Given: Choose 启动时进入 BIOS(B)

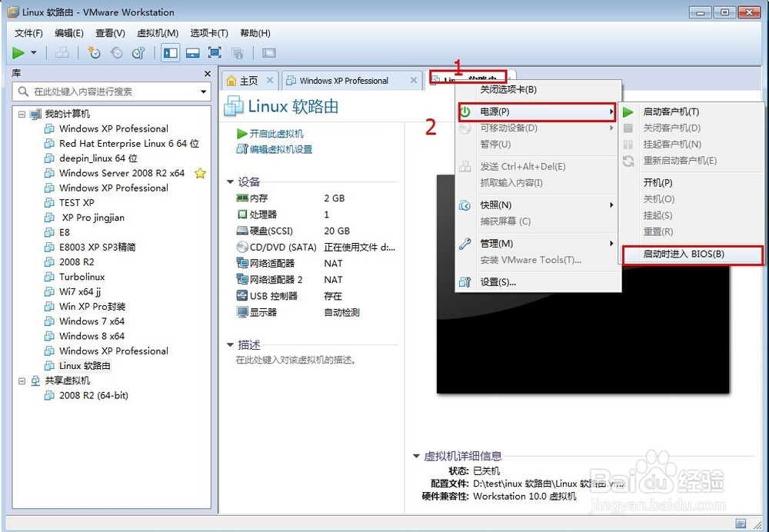Looking at the screenshot, I should tap(692, 254).
